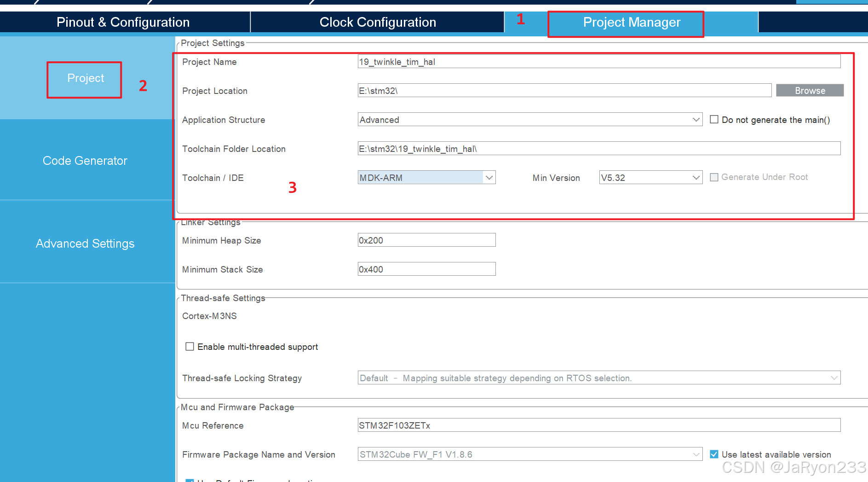868x482 pixels.
Task: Open Firmware Package Name and Version dropdown
Action: click(530, 454)
